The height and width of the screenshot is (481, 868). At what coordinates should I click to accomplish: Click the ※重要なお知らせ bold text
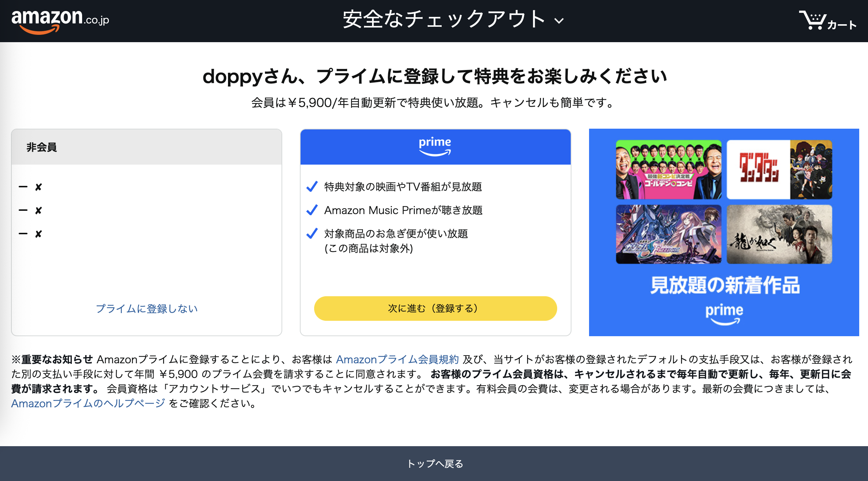click(52, 359)
